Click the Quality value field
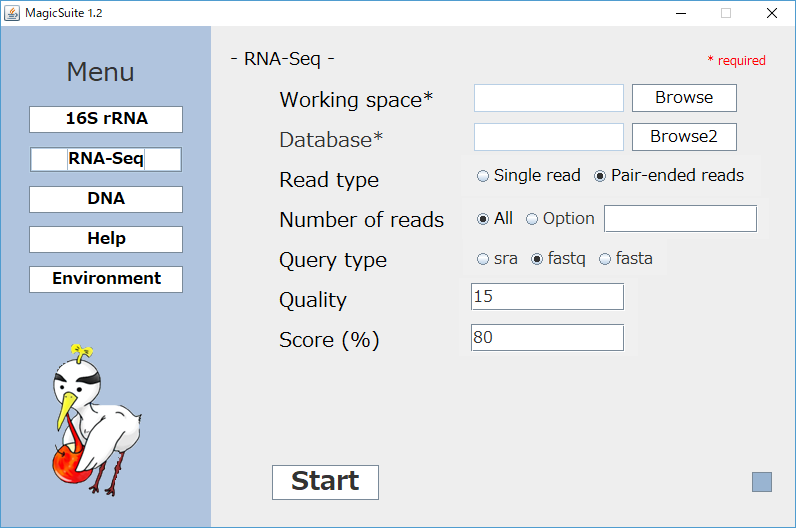 (x=547, y=296)
